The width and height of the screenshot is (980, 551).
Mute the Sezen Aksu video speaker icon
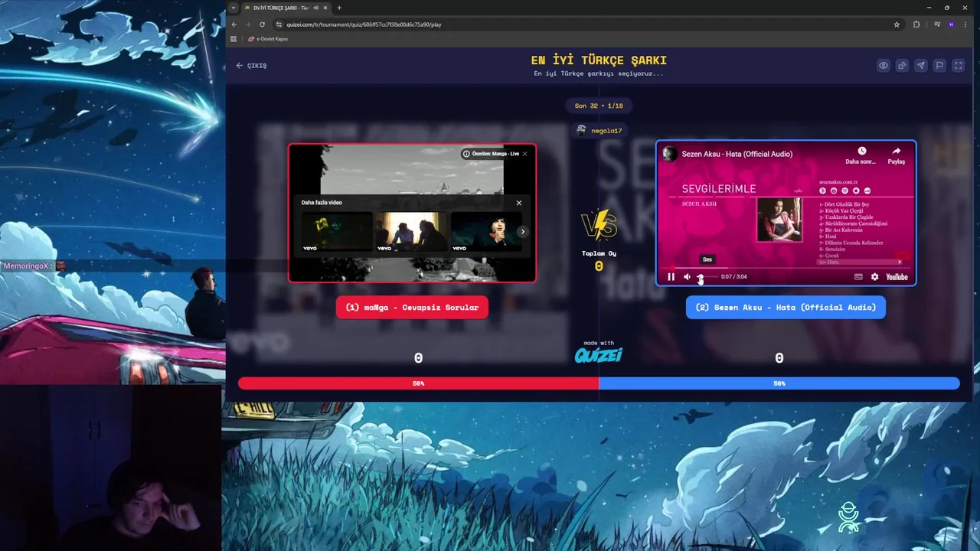(687, 277)
